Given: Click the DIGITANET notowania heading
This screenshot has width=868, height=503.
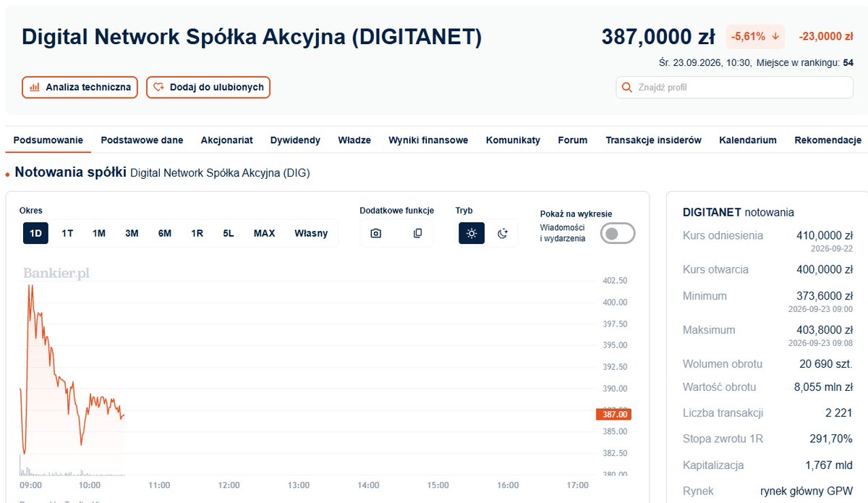Looking at the screenshot, I should point(739,212).
